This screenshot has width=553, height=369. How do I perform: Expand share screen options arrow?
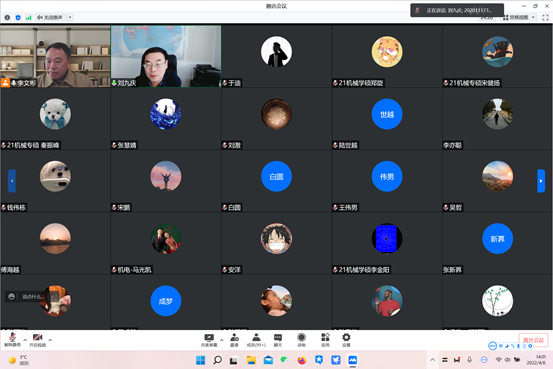tap(221, 340)
